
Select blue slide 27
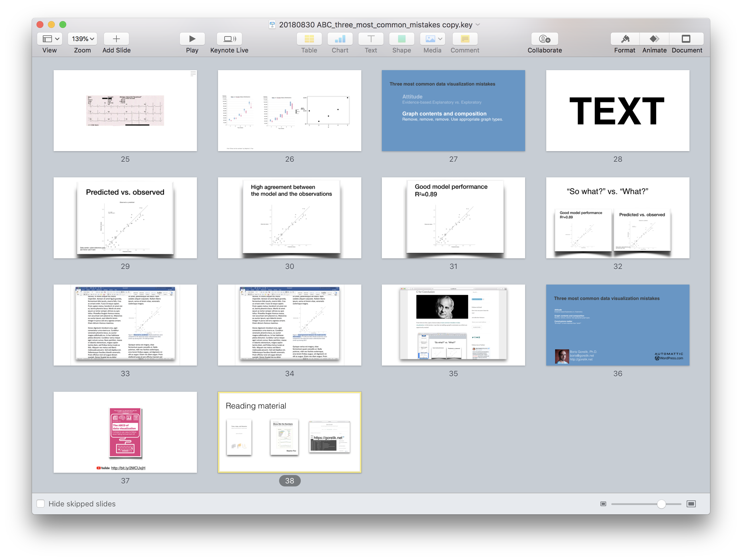pos(453,111)
